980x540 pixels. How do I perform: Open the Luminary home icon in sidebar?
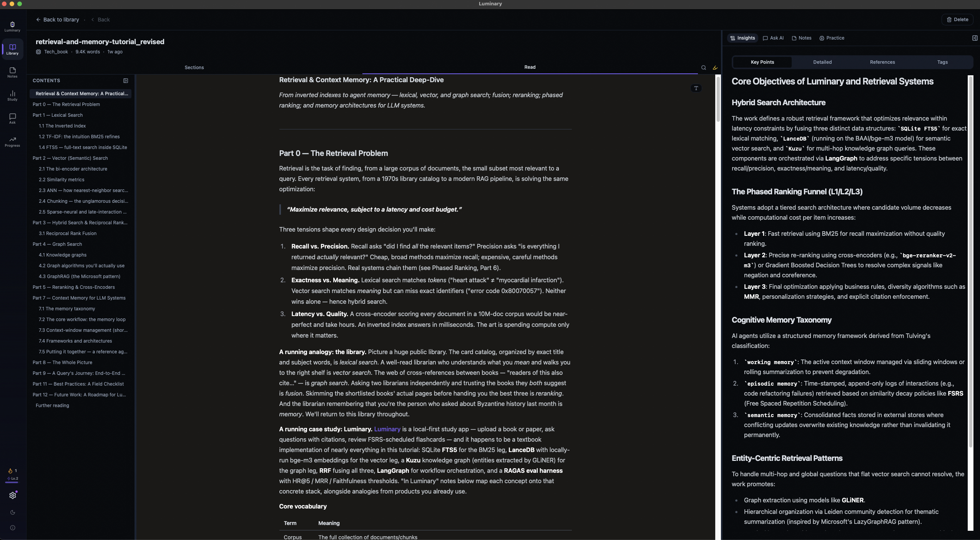12,26
